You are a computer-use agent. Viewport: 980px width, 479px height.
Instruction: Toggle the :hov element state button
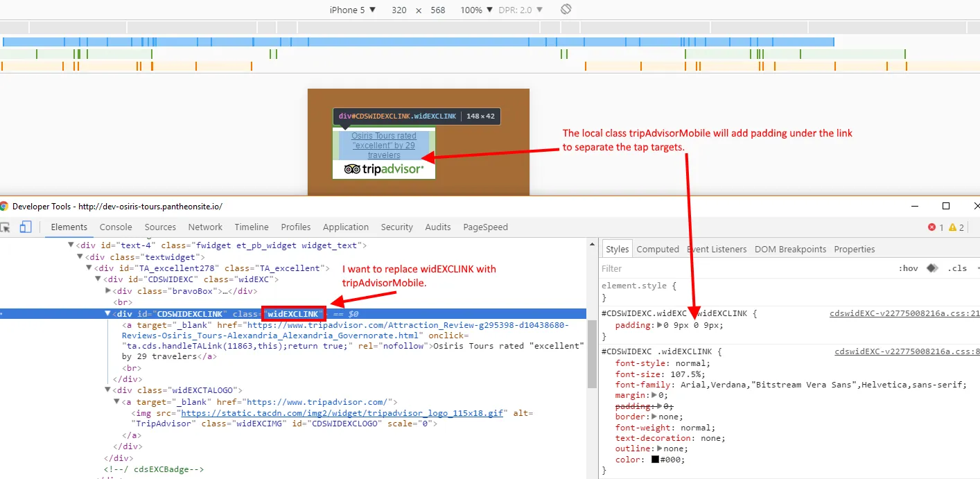(909, 268)
